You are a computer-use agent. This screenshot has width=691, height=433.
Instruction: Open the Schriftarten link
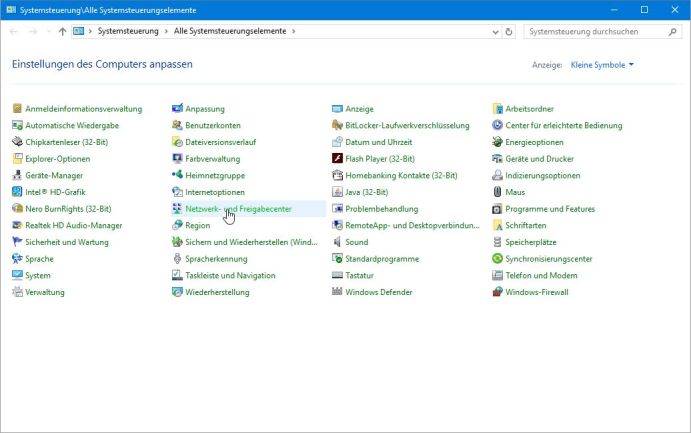(x=525, y=225)
